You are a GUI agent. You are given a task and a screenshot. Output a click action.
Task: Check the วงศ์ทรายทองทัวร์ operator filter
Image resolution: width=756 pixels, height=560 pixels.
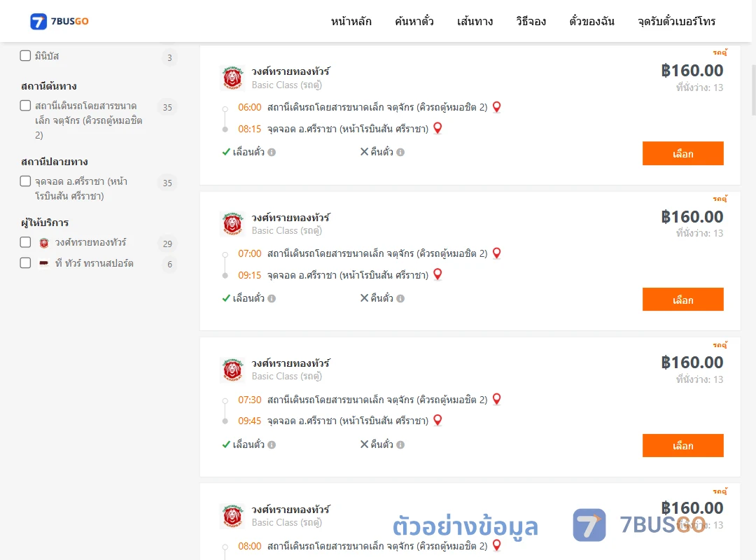point(26,242)
